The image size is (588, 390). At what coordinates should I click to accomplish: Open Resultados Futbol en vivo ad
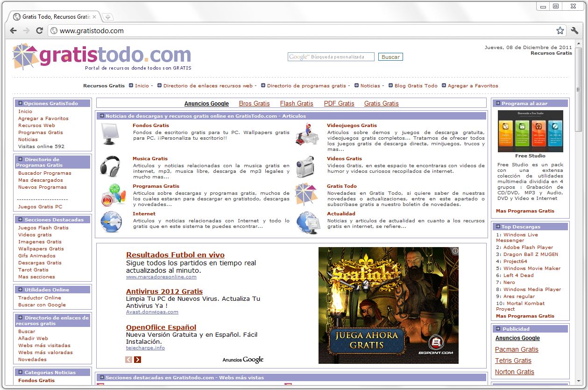175,255
